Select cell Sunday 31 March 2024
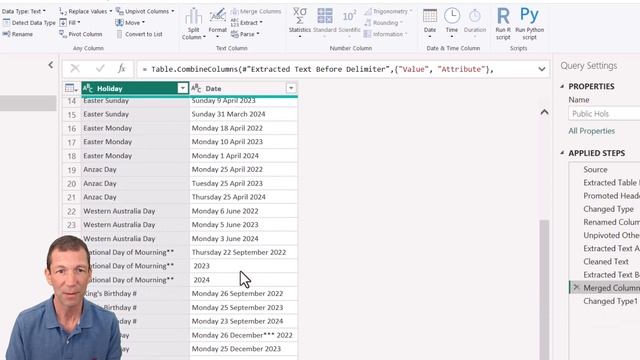Screen dimensions: 640x360 [x=244, y=114]
